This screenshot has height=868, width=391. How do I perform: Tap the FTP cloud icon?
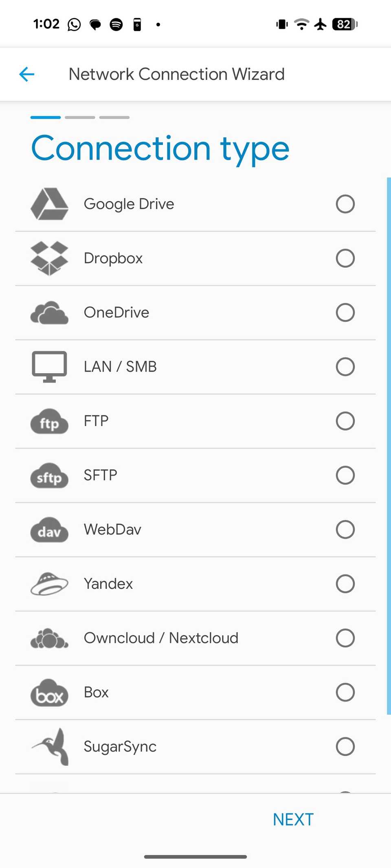click(x=49, y=421)
